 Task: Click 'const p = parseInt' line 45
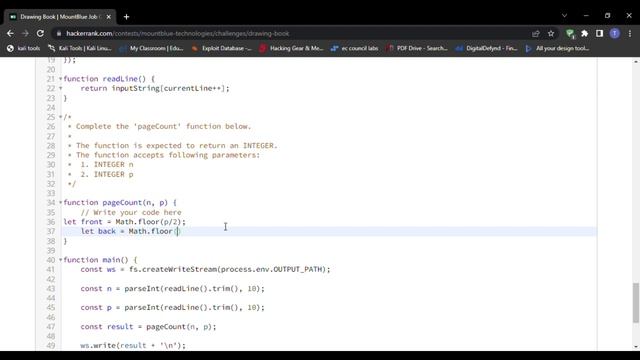pos(173,307)
